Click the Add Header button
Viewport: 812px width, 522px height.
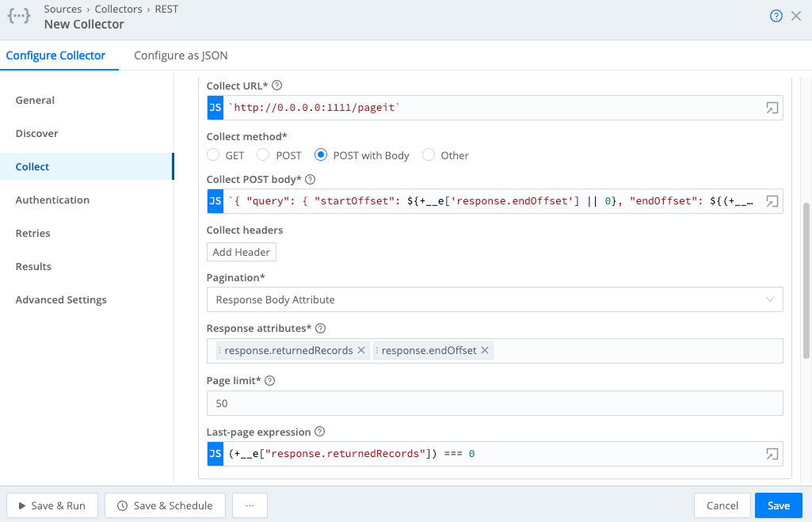tap(241, 252)
